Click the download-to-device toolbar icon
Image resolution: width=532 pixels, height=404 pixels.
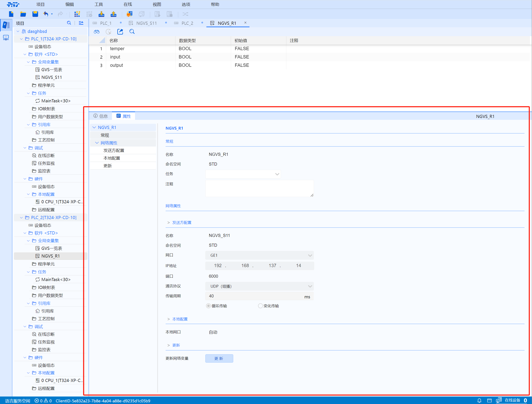click(102, 14)
